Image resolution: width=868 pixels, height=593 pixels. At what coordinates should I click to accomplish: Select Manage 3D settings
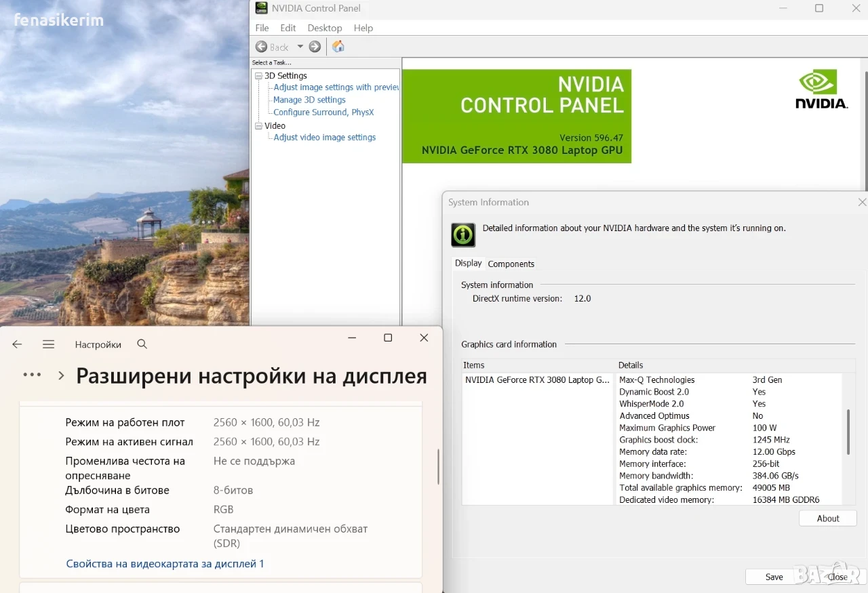(x=309, y=100)
